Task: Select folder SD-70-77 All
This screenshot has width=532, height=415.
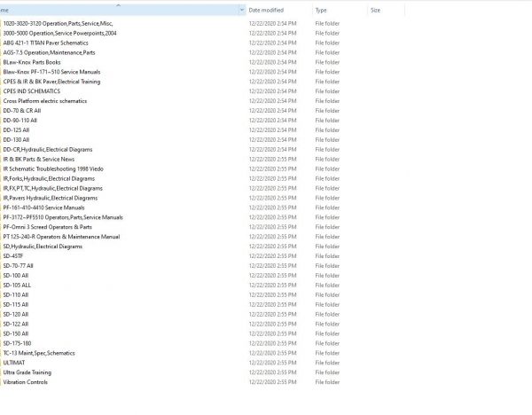Action: pyautogui.click(x=18, y=266)
